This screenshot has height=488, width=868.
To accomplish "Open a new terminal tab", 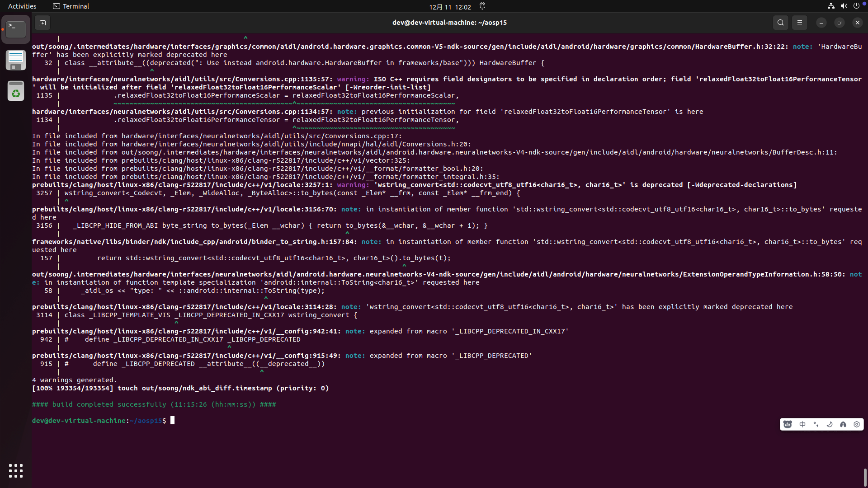I will coord(42,23).
